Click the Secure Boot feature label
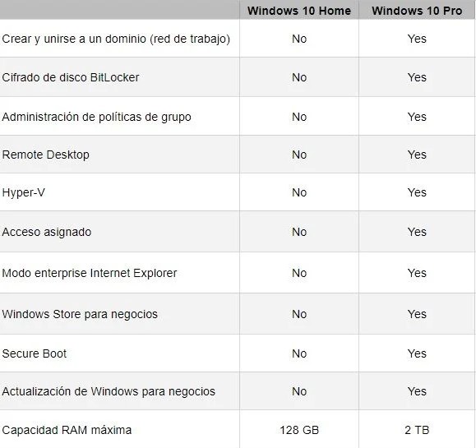The height and width of the screenshot is (448, 476). point(34,353)
